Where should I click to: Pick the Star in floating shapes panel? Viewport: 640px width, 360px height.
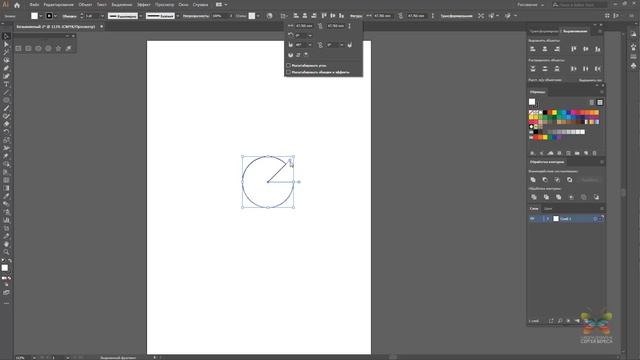(x=58, y=48)
